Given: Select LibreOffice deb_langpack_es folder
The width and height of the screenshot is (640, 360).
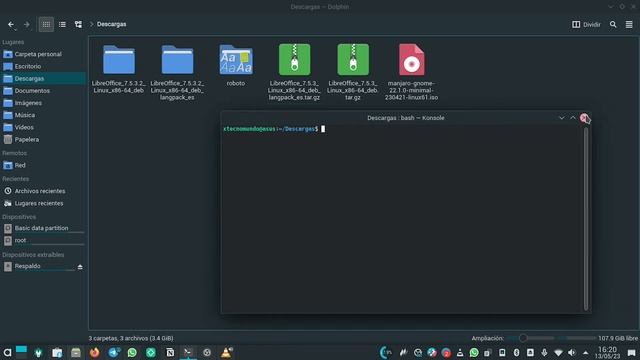Looking at the screenshot, I should [x=177, y=72].
